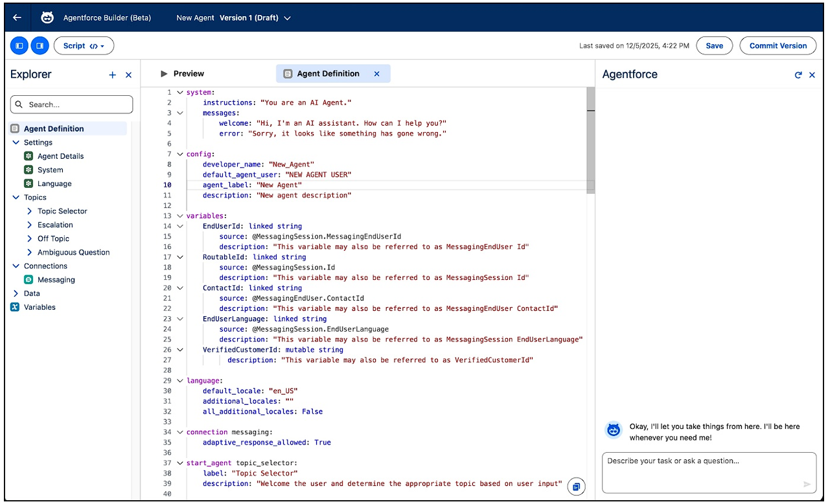Image resolution: width=828 pixels, height=504 pixels.
Task: Close the Explorer panel
Action: 128,75
